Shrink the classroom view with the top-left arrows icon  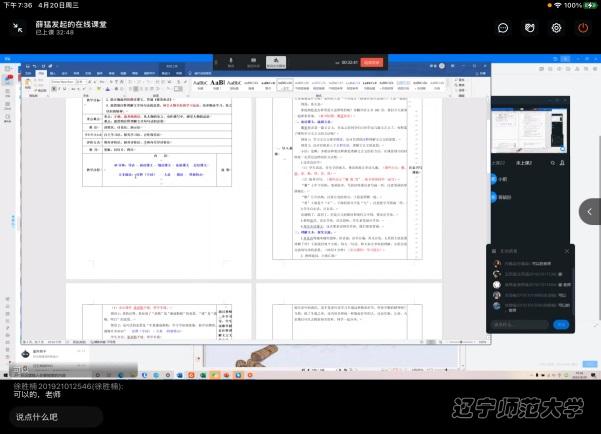(x=17, y=28)
